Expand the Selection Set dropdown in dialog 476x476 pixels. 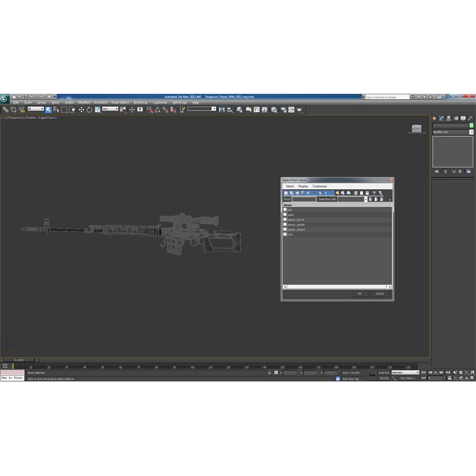[x=365, y=200]
